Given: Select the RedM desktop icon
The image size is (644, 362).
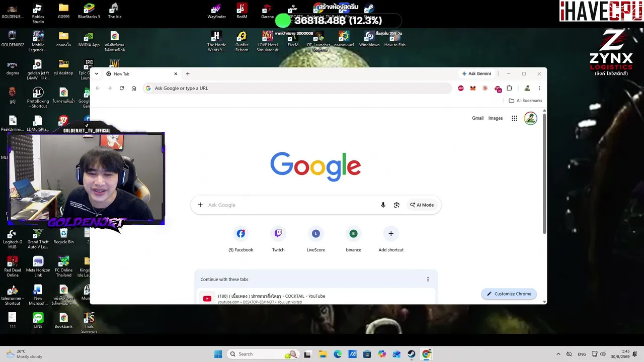Looking at the screenshot, I should click(242, 12).
